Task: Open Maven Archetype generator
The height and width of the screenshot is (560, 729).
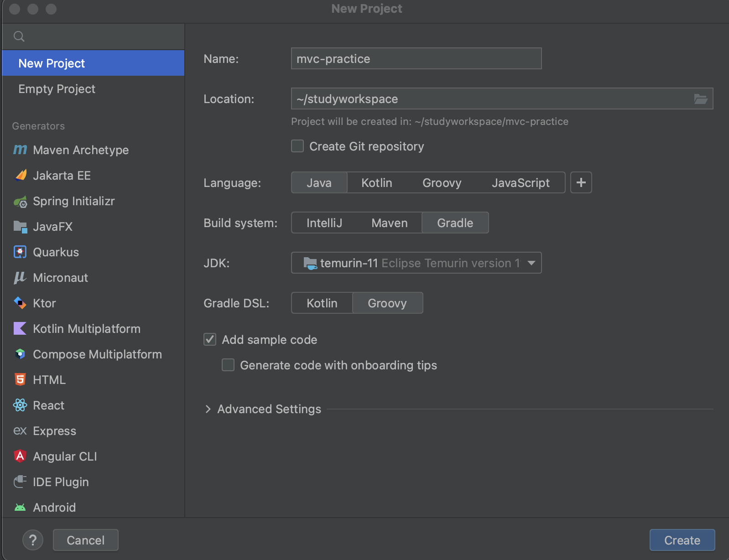Action: pyautogui.click(x=93, y=150)
